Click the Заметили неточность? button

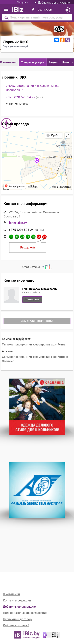[x=37, y=321]
